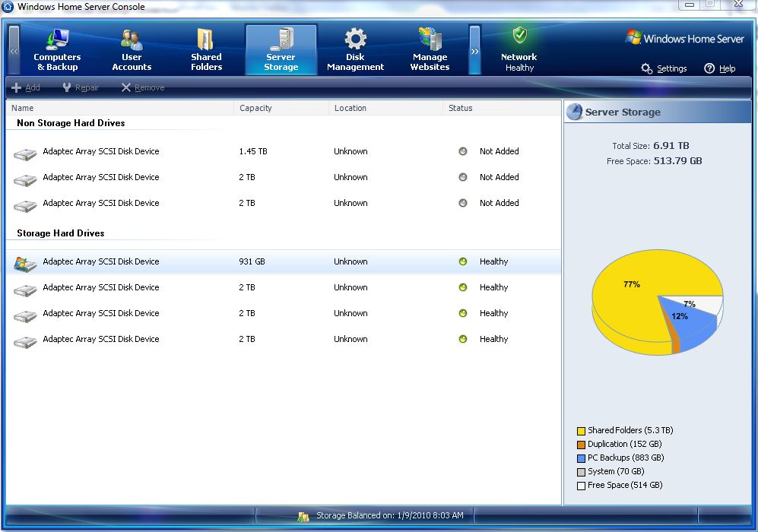Image resolution: width=758 pixels, height=532 pixels.
Task: Select the Server Storage tab
Action: tap(281, 50)
